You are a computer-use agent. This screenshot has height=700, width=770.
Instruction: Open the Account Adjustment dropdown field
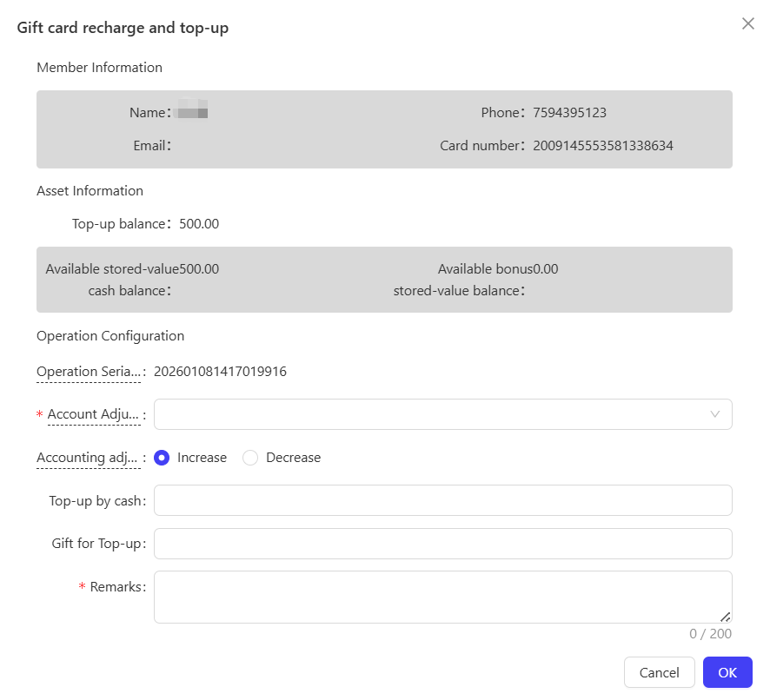click(443, 414)
